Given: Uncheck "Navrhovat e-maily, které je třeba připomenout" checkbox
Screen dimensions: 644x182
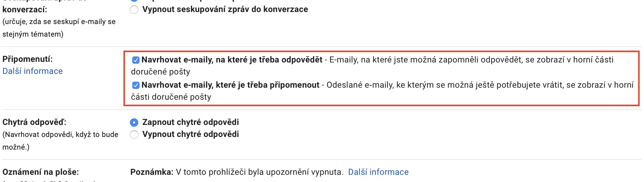Looking at the screenshot, I should click(136, 85).
